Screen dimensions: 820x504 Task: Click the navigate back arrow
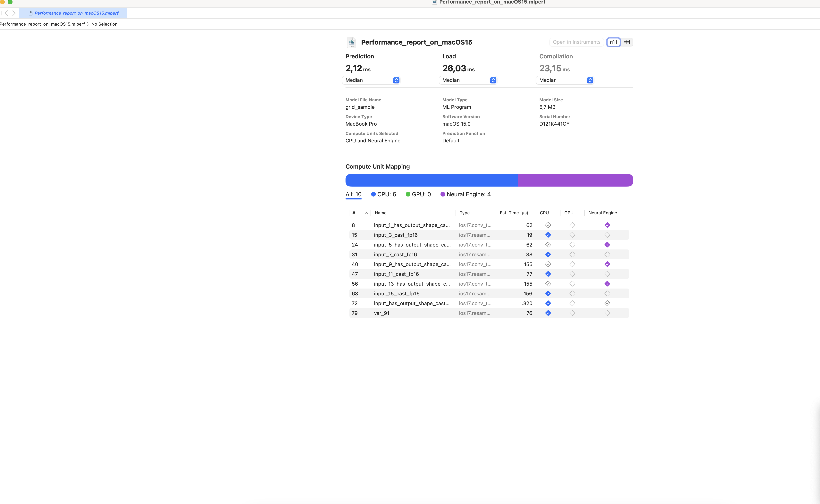tap(6, 13)
